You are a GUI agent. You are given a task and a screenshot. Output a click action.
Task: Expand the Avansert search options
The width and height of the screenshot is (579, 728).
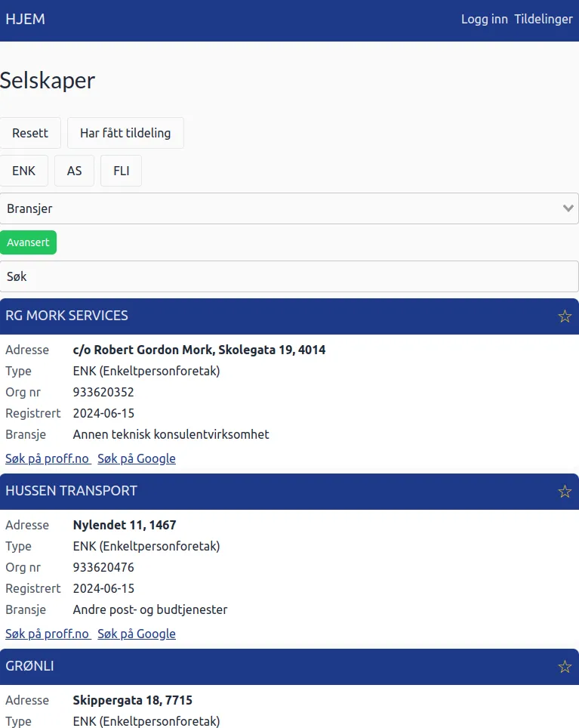coord(28,242)
